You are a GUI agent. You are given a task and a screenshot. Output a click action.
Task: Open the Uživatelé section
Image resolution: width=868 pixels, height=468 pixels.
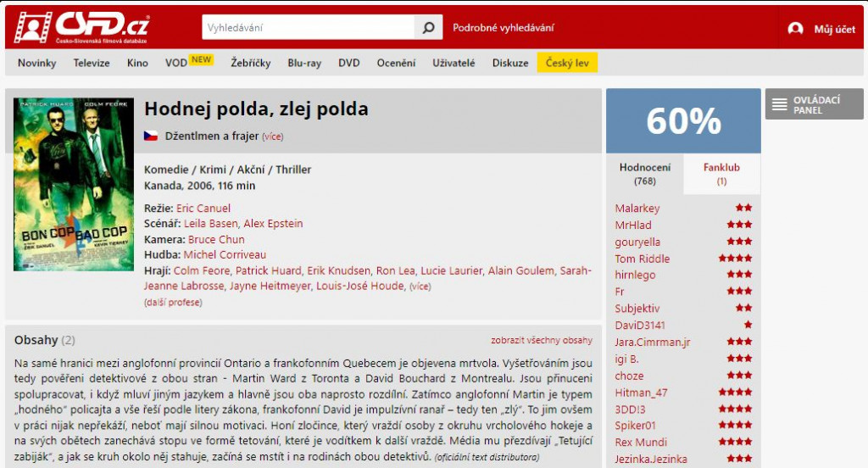click(453, 63)
